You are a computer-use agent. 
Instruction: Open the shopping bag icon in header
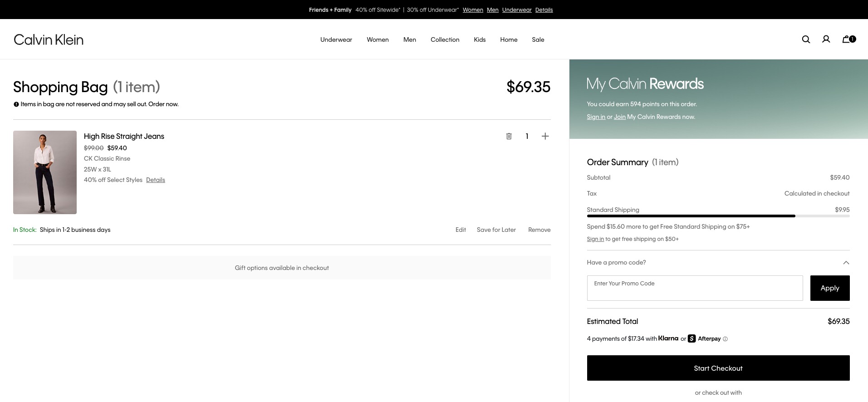[x=848, y=39]
